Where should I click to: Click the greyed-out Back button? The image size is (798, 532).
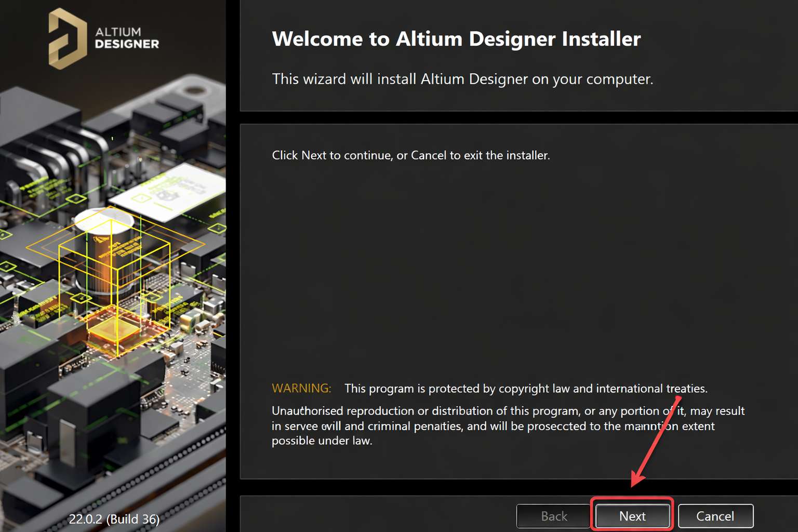point(554,516)
